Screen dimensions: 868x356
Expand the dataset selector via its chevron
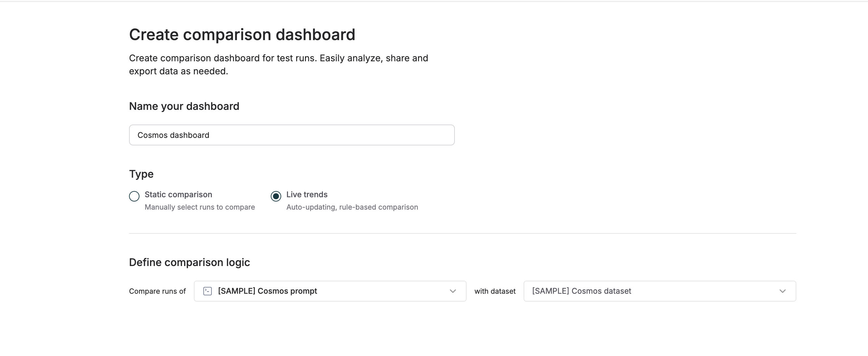[x=783, y=290]
